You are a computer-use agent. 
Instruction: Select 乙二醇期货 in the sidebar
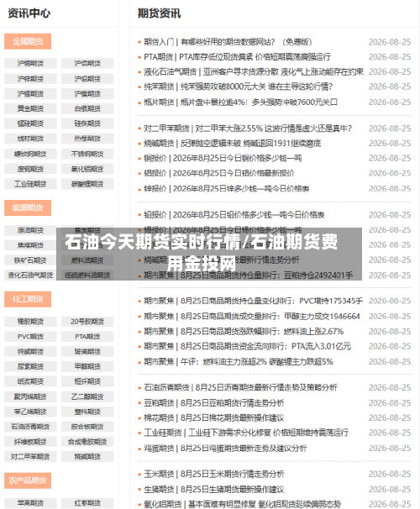point(87,396)
